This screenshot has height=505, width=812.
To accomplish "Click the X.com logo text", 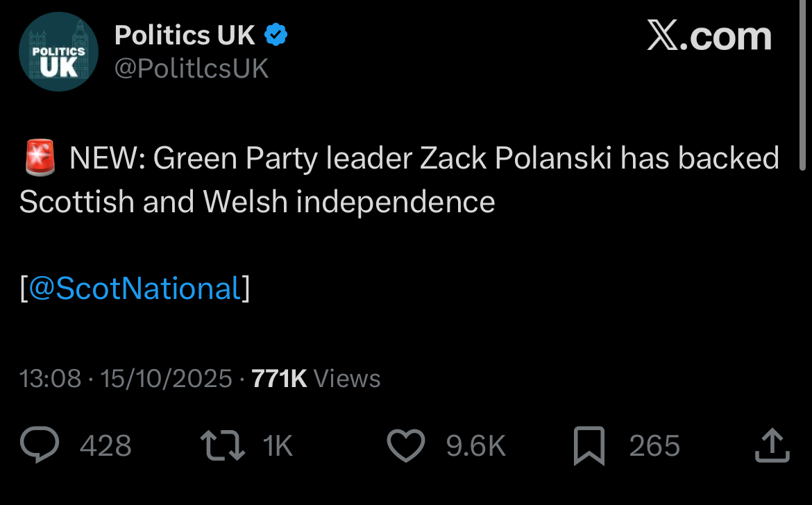I will pyautogui.click(x=709, y=35).
